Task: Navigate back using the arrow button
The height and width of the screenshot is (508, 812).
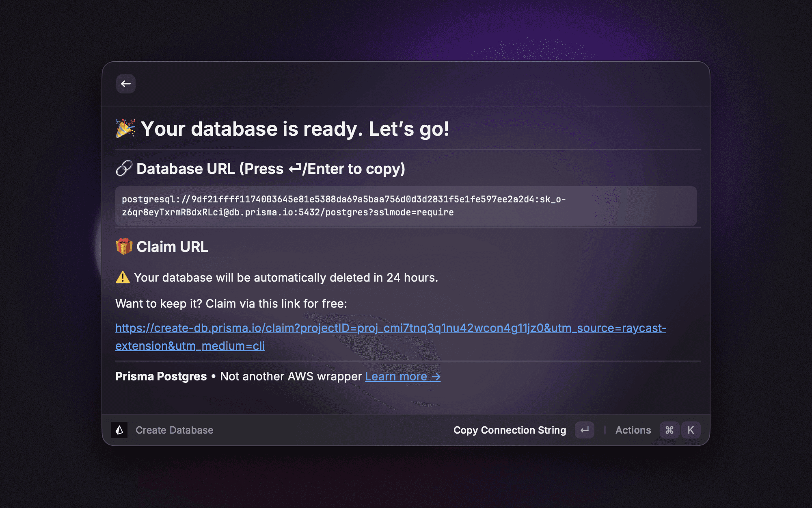Action: 126,84
